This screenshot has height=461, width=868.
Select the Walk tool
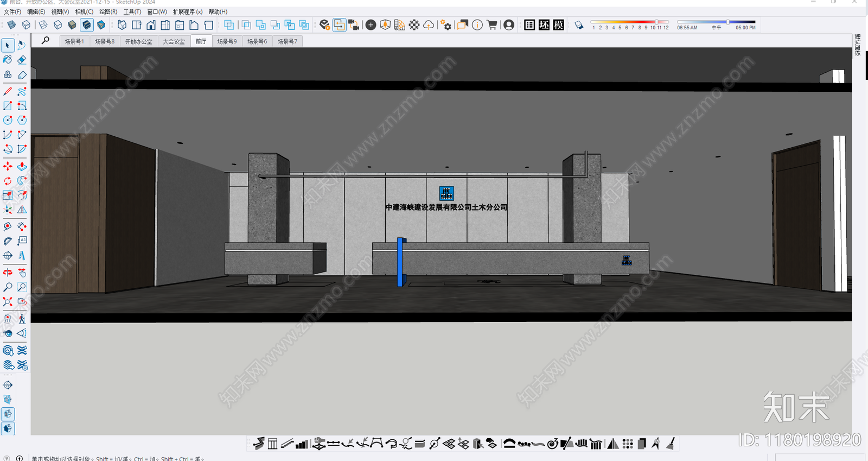pos(22,319)
